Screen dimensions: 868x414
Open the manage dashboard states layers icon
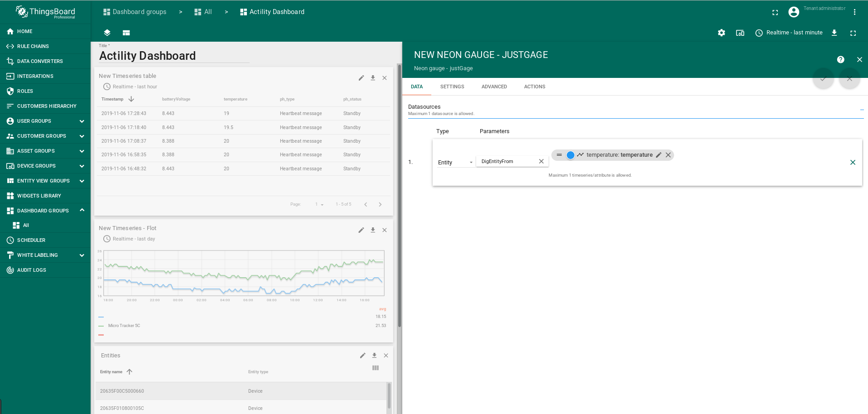click(x=107, y=33)
